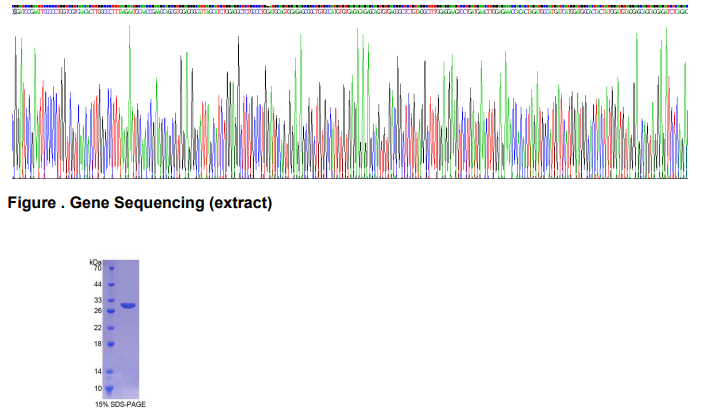Click the "Figure . Gene Sequencing (extract)" caption

click(x=140, y=203)
